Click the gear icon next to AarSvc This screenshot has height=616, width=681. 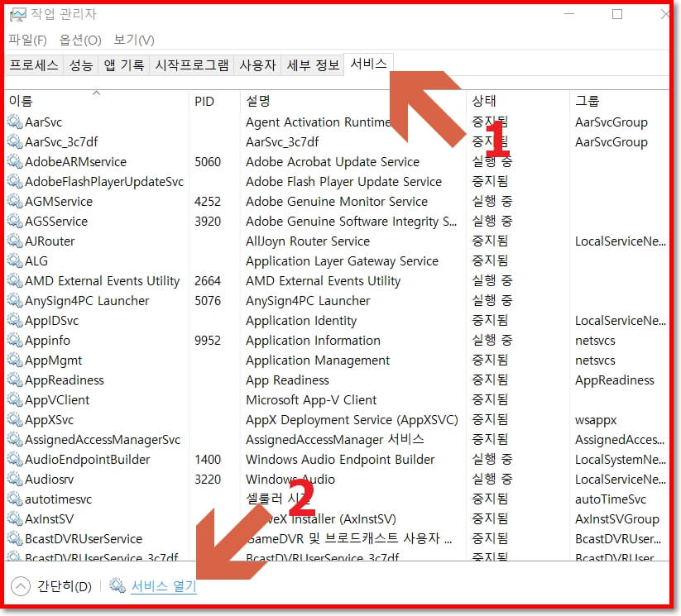coord(15,122)
